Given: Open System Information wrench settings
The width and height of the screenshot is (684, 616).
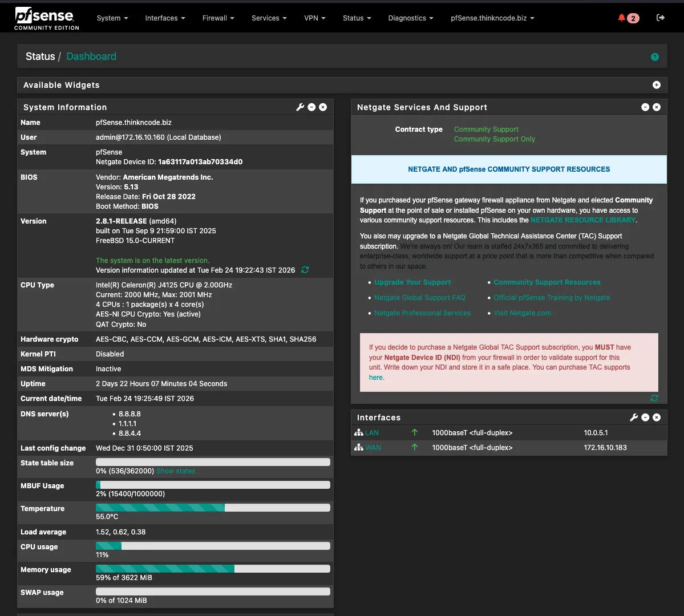Looking at the screenshot, I should [x=300, y=107].
